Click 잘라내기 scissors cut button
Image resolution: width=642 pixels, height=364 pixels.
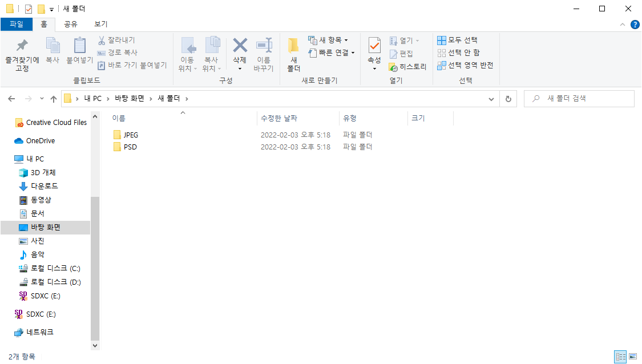point(116,40)
